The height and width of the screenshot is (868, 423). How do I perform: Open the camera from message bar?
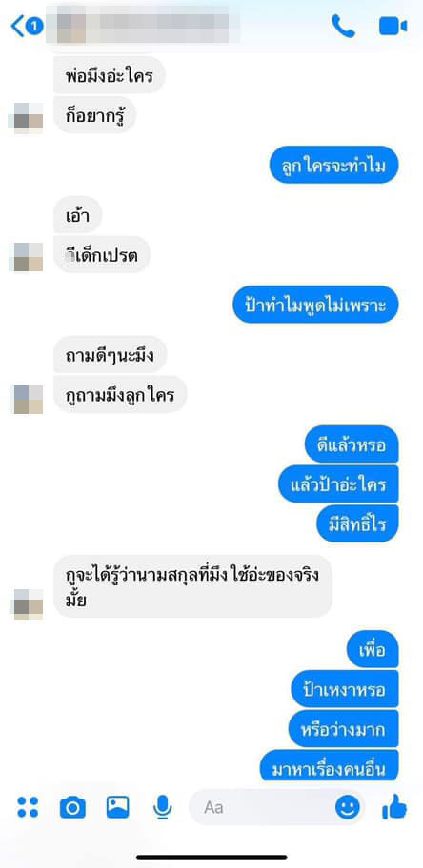click(72, 807)
